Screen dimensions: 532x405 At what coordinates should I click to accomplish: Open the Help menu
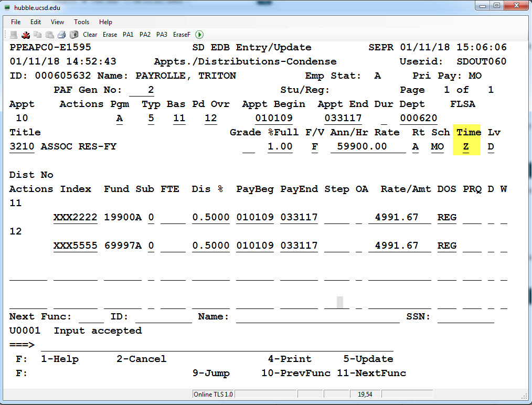[x=105, y=22]
